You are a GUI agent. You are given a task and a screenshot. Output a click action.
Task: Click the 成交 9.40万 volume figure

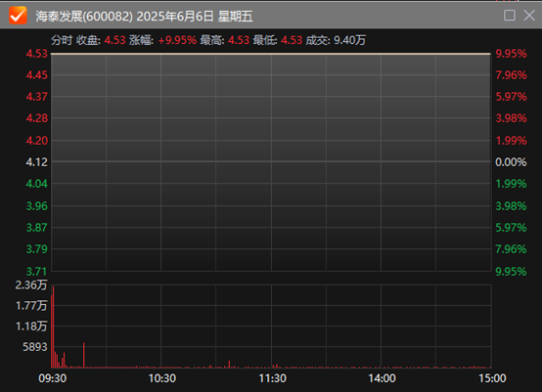(349, 40)
